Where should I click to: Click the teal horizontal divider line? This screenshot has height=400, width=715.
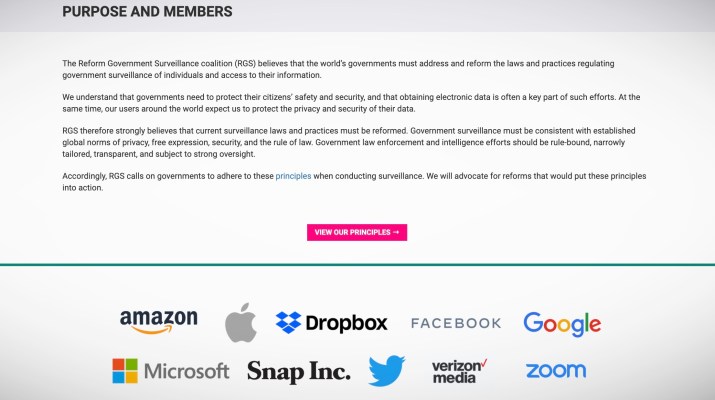(358, 264)
